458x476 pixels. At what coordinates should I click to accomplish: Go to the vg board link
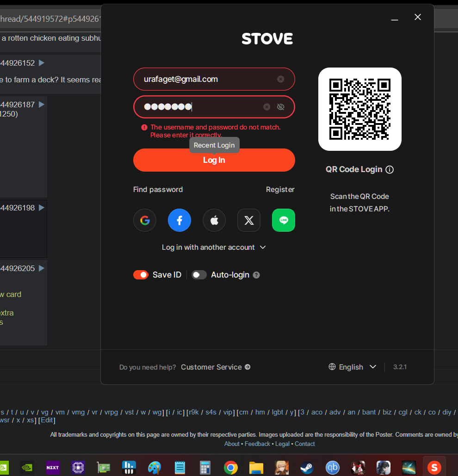(x=44, y=412)
